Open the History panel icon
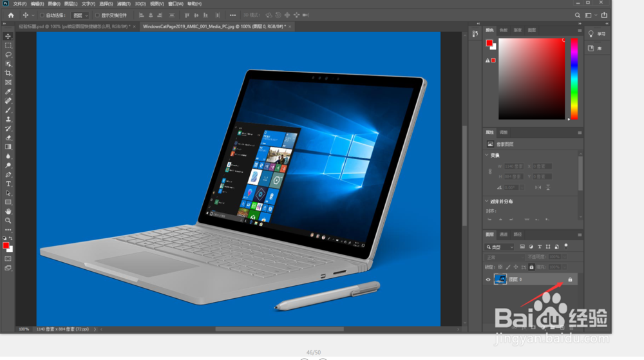Viewport: 644px width, 360px height. click(475, 34)
